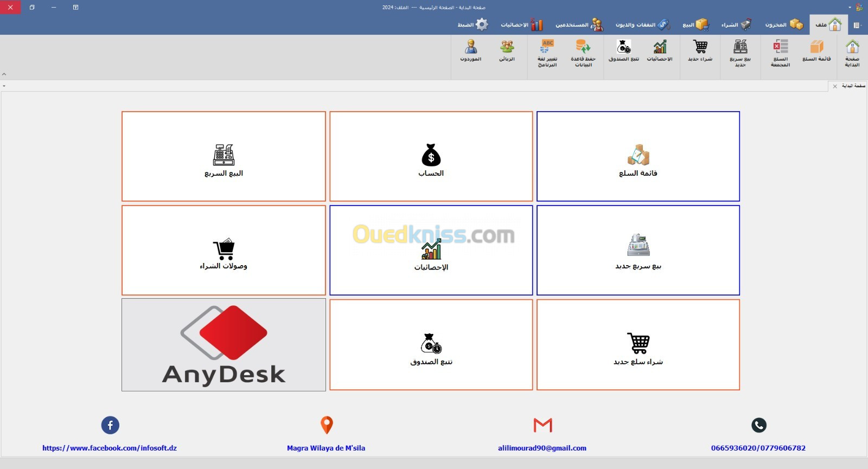The width and height of the screenshot is (868, 469).
Task: Click the Facebook icon
Action: (110, 425)
